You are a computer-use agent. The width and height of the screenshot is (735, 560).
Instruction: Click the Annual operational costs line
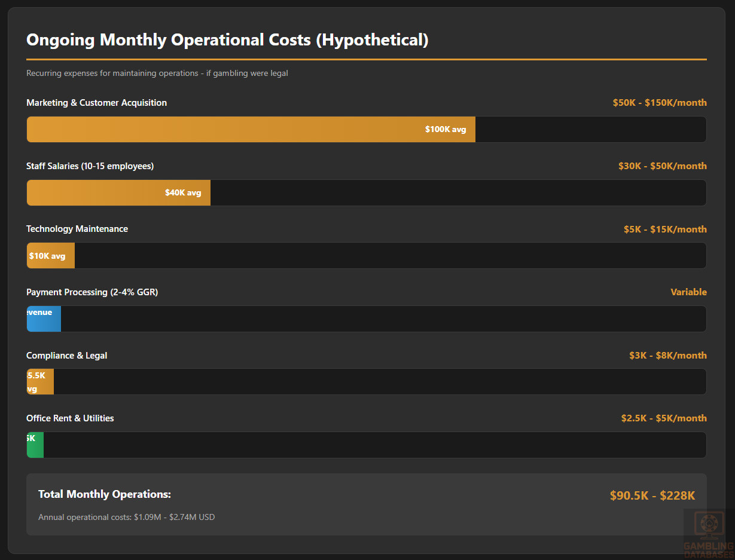pyautogui.click(x=126, y=517)
